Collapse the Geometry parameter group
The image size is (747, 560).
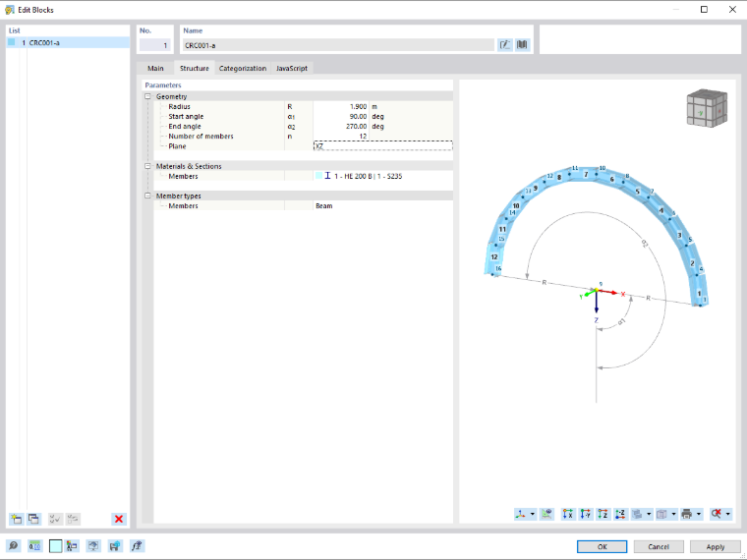tap(147, 96)
